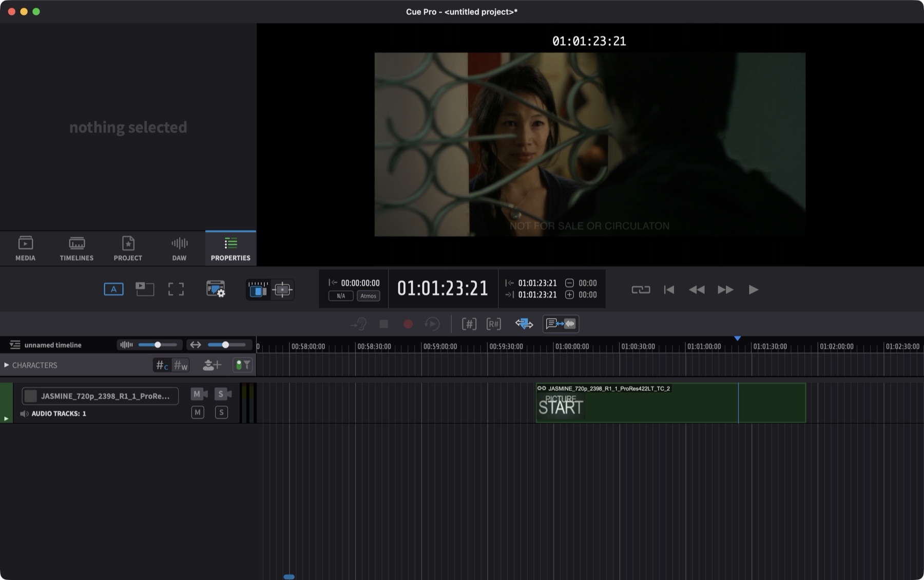
Task: Click the clip link chain icon
Action: pos(542,388)
